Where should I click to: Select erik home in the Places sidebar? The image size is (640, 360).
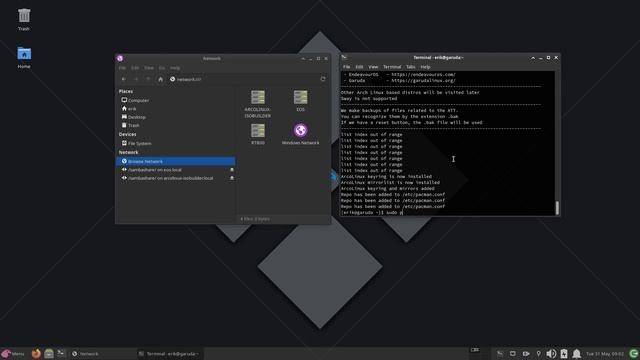(x=176, y=109)
